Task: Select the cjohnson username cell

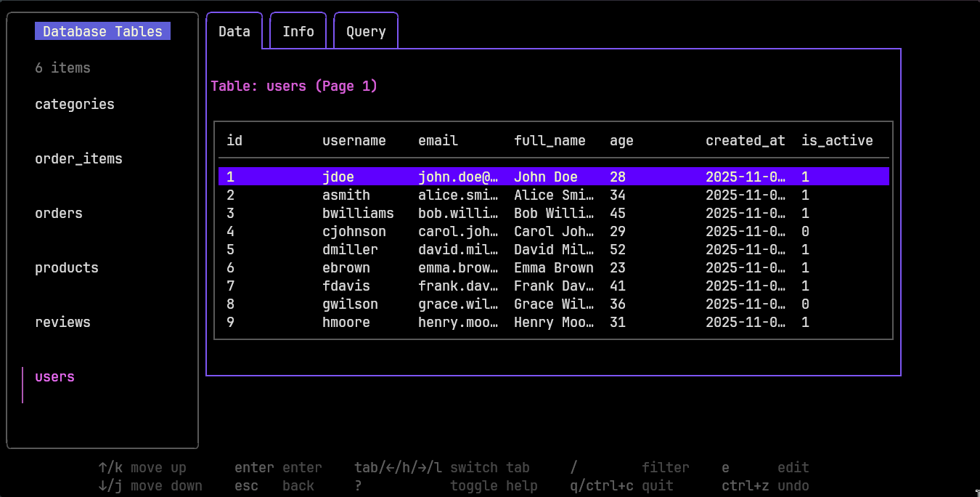Action: 354,231
